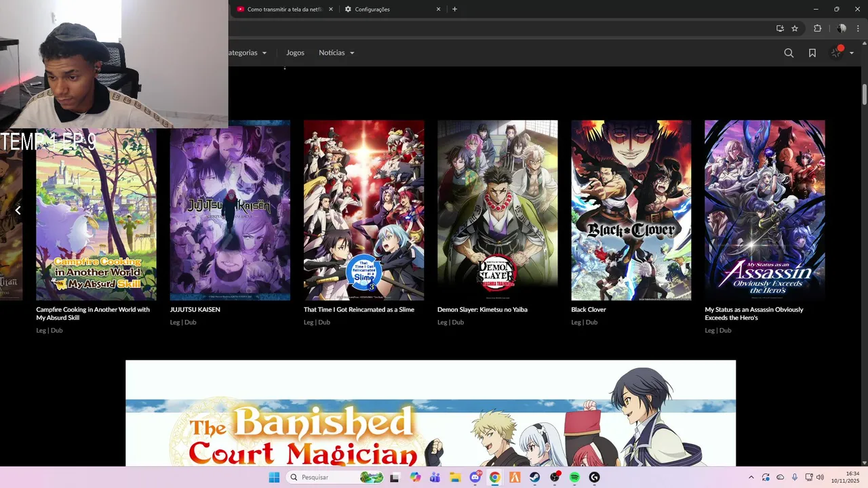
Task: Open OneDrive cloud tray icon
Action: click(x=780, y=477)
